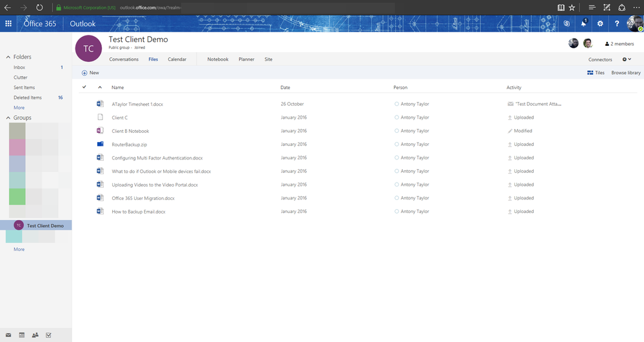Toggle the select-all checkmark in the file list header
This screenshot has width=644, height=342.
click(x=84, y=86)
